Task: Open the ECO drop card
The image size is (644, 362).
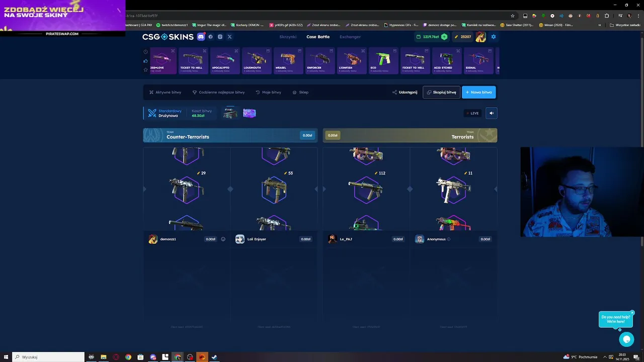Action: 383,61
